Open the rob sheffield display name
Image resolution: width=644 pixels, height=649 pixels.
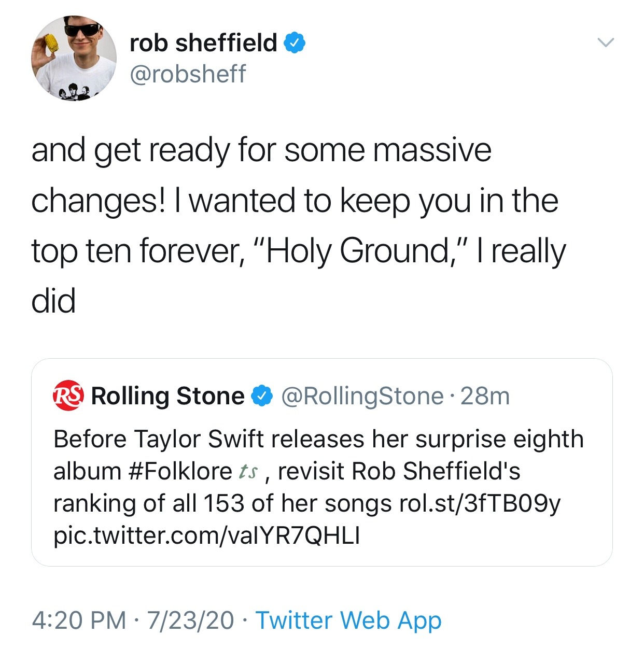203,43
